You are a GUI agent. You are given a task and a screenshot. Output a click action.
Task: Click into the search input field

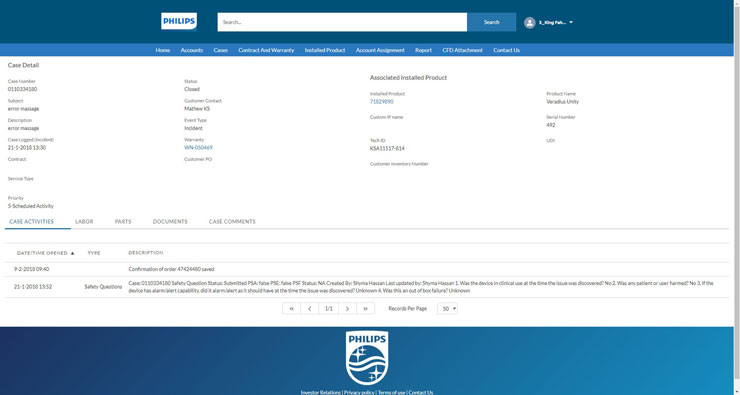click(342, 22)
